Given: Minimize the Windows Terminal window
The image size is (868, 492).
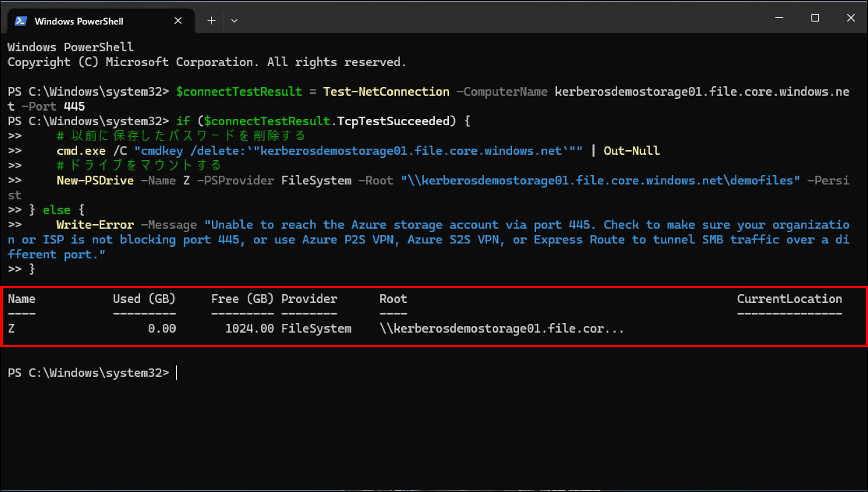Looking at the screenshot, I should (x=779, y=18).
